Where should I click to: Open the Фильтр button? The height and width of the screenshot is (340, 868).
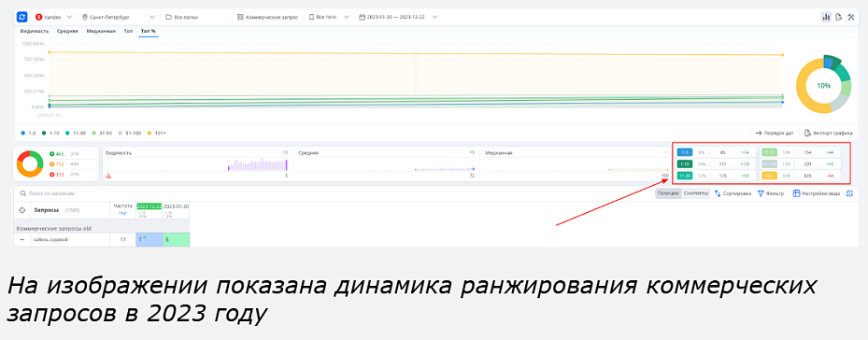coord(771,193)
